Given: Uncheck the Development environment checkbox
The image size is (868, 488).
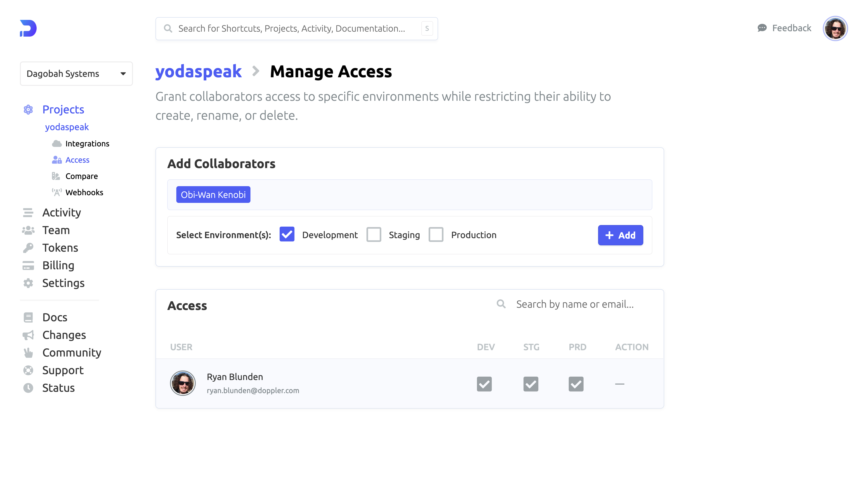Looking at the screenshot, I should (x=287, y=235).
